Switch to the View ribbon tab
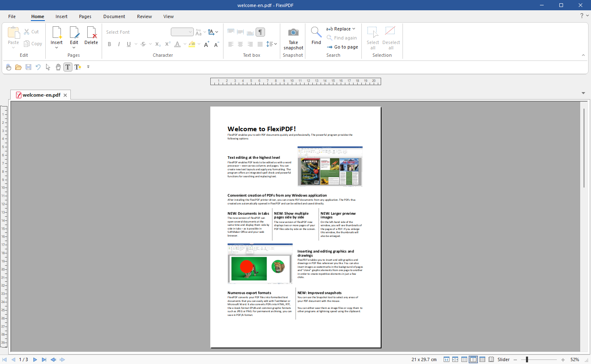 (x=168, y=16)
